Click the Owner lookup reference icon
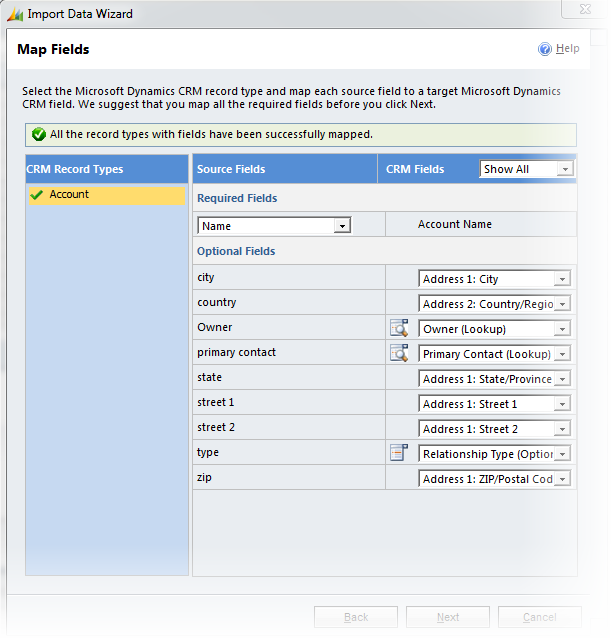Image resolution: width=611 pixels, height=639 pixels. (x=398, y=328)
